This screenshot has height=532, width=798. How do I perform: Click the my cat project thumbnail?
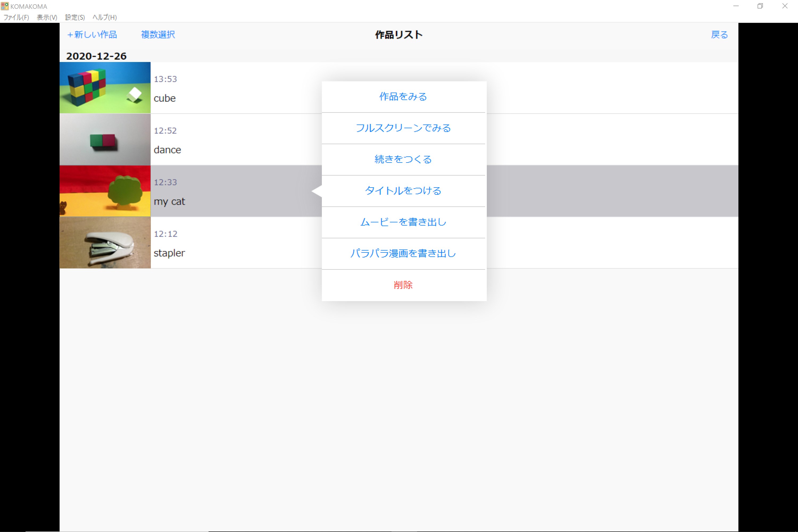pyautogui.click(x=105, y=191)
